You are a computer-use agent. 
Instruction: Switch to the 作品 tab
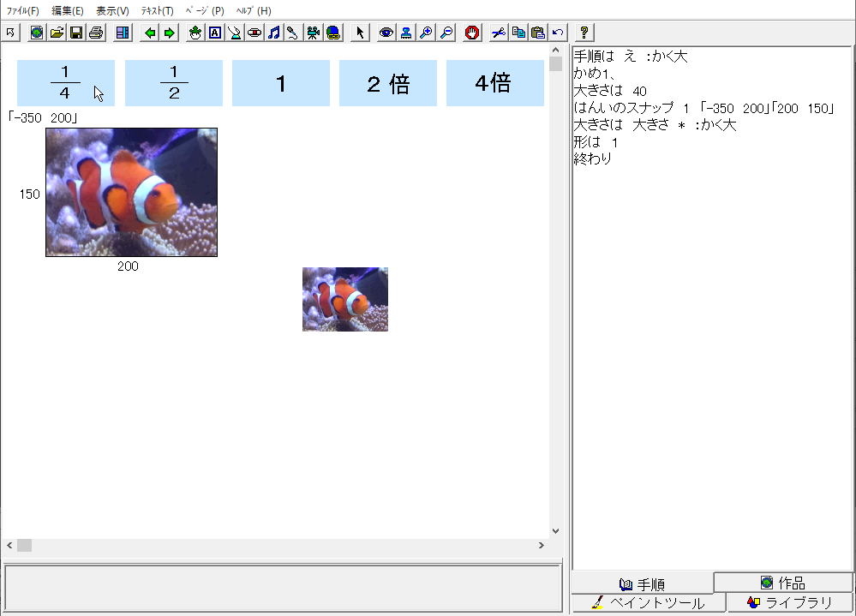[782, 583]
